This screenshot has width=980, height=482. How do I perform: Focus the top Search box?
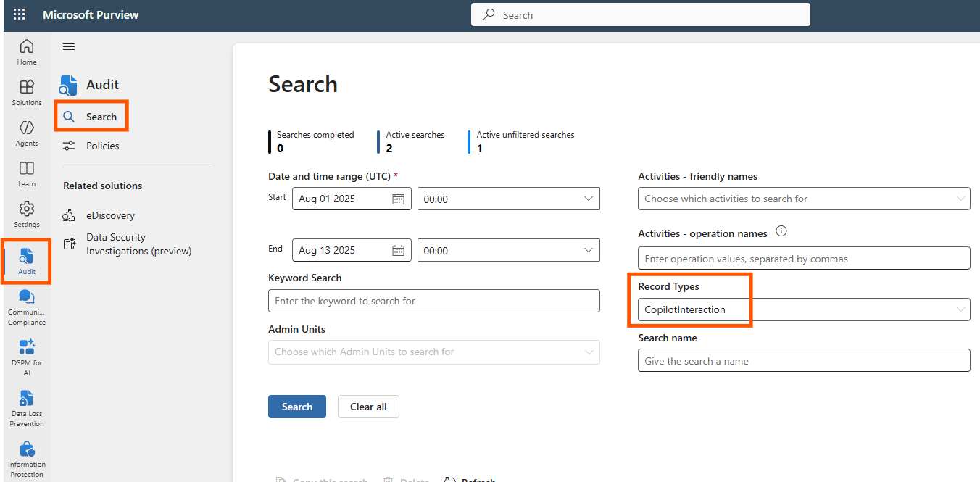[641, 14]
